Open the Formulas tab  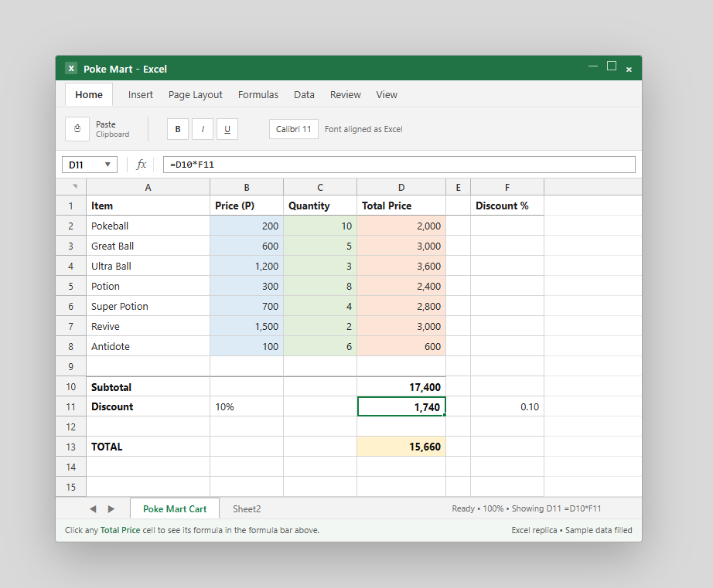(x=258, y=94)
